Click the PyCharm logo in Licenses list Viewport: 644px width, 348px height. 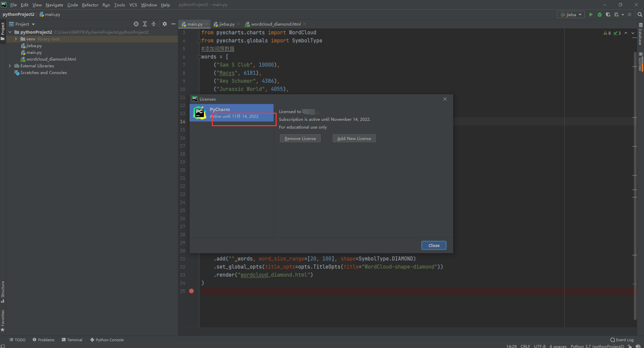click(199, 113)
